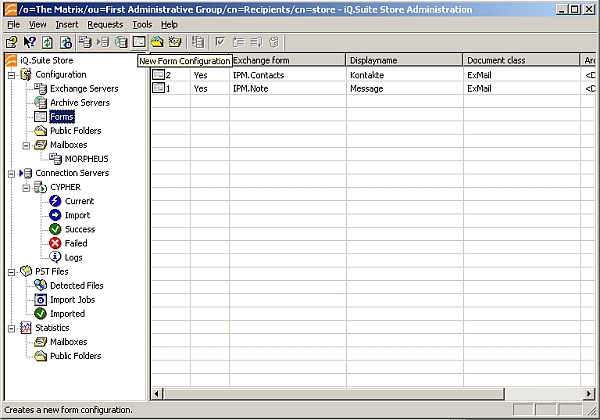Open the Tools menu
The width and height of the screenshot is (600, 420).
click(142, 24)
